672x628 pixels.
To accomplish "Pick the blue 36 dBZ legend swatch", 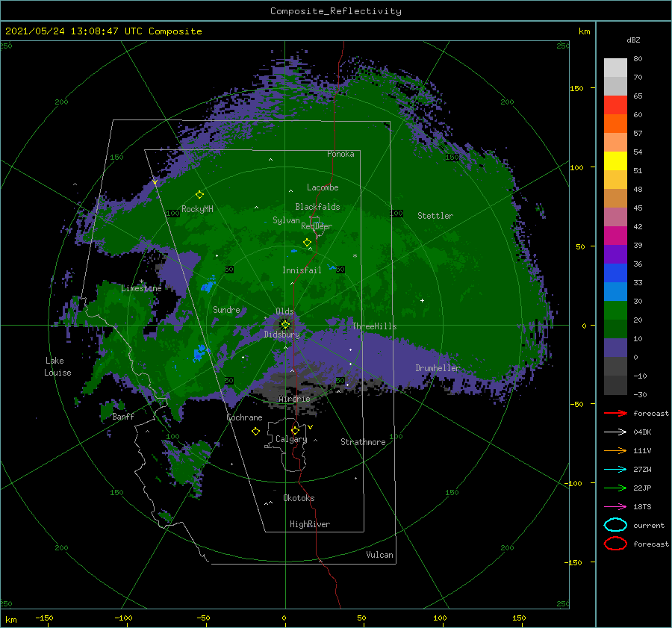I will pos(615,273).
